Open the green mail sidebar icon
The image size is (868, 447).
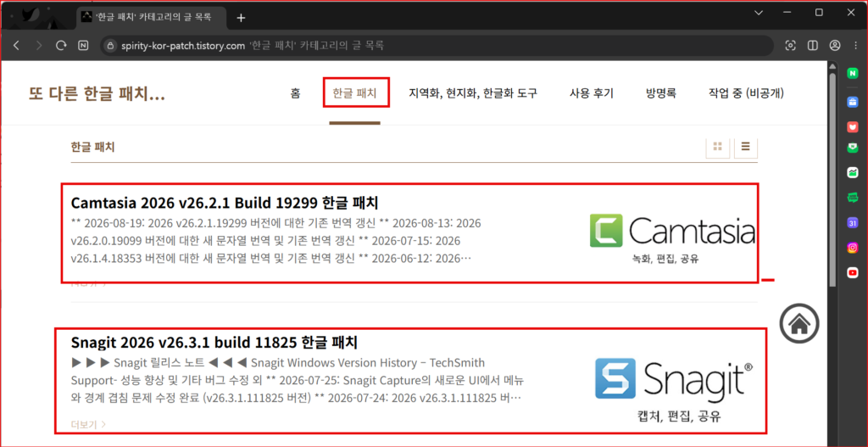tap(853, 148)
